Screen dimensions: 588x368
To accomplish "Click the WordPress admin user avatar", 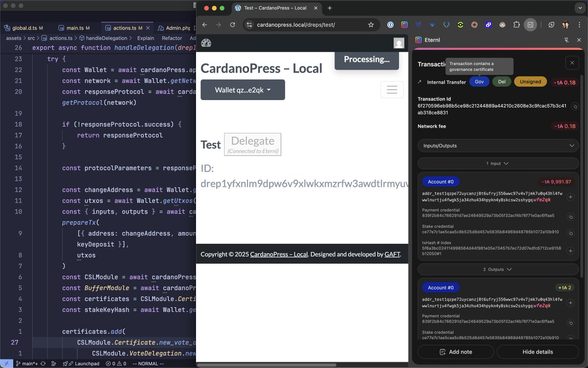I will click(x=399, y=43).
